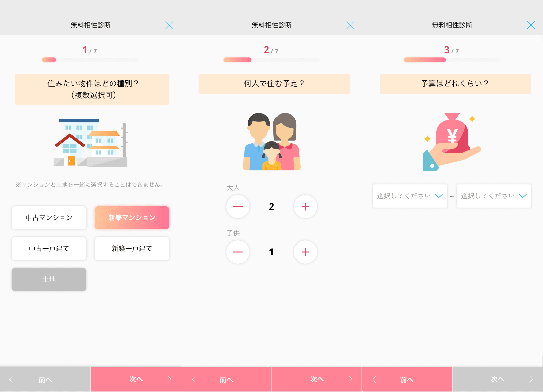Click the 子供 label
The image size is (543, 392).
coord(233,233)
